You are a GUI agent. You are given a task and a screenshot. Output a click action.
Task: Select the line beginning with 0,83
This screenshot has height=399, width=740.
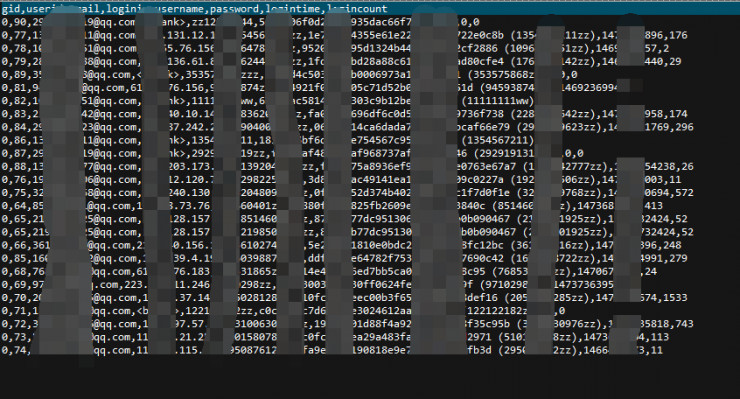(x=344, y=114)
